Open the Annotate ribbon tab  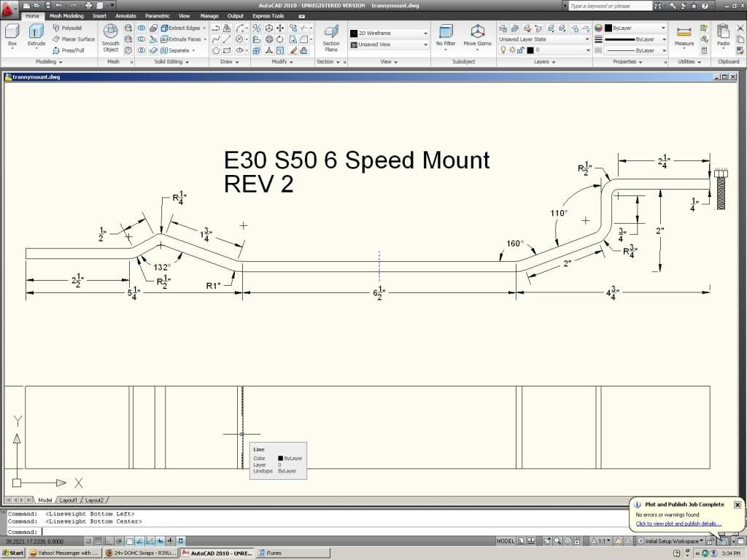click(x=125, y=16)
